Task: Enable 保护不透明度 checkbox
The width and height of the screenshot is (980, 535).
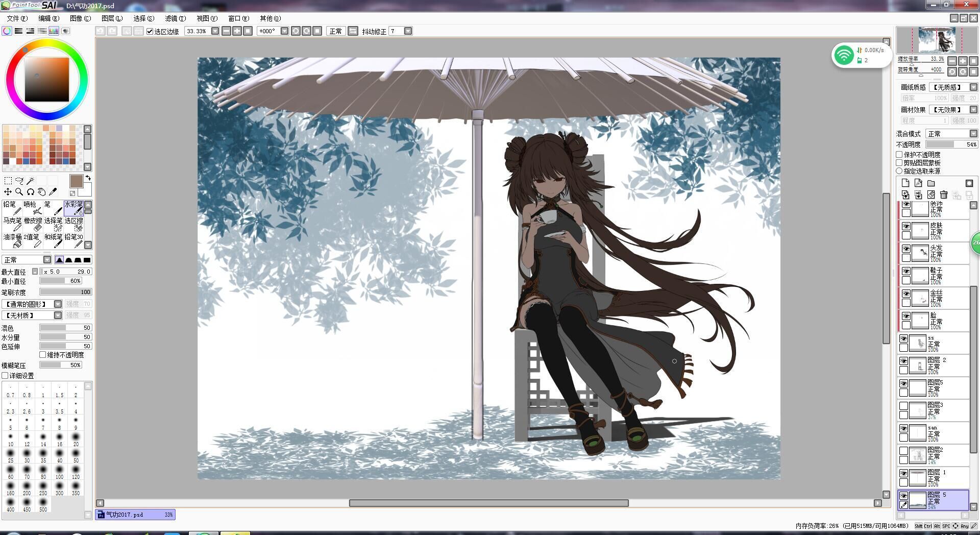Action: click(899, 155)
